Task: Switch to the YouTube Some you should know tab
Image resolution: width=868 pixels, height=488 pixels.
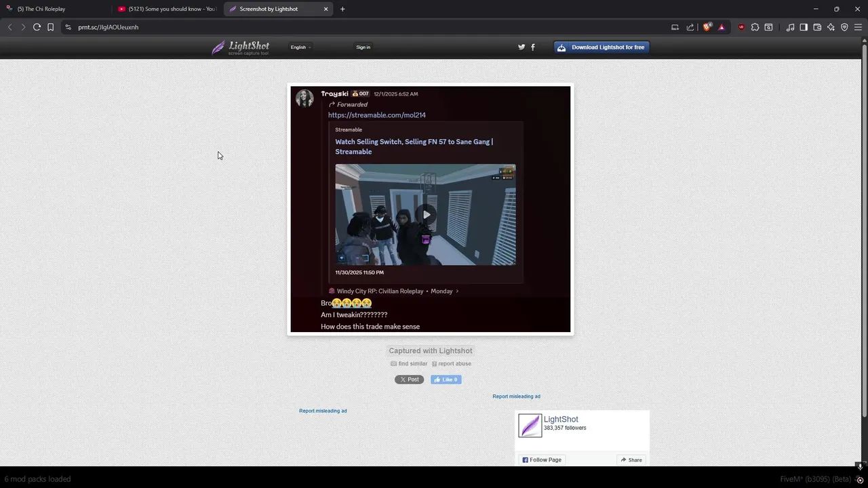Action: pyautogui.click(x=167, y=9)
